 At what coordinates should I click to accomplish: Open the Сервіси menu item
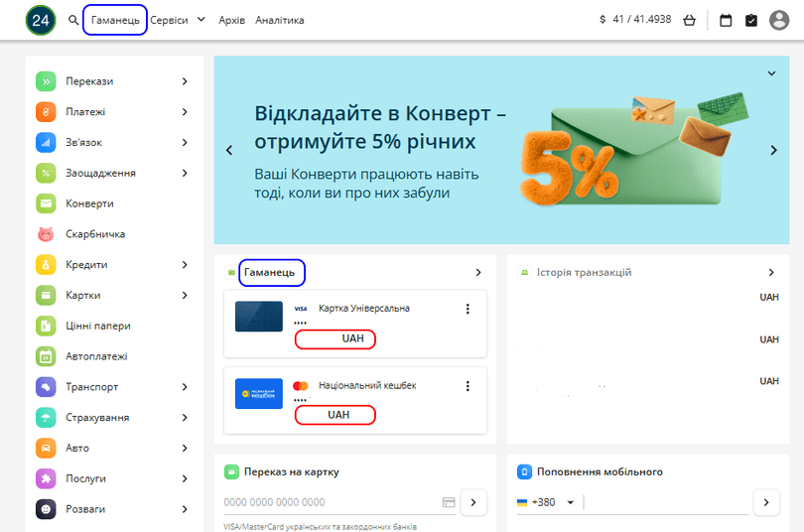(x=169, y=20)
